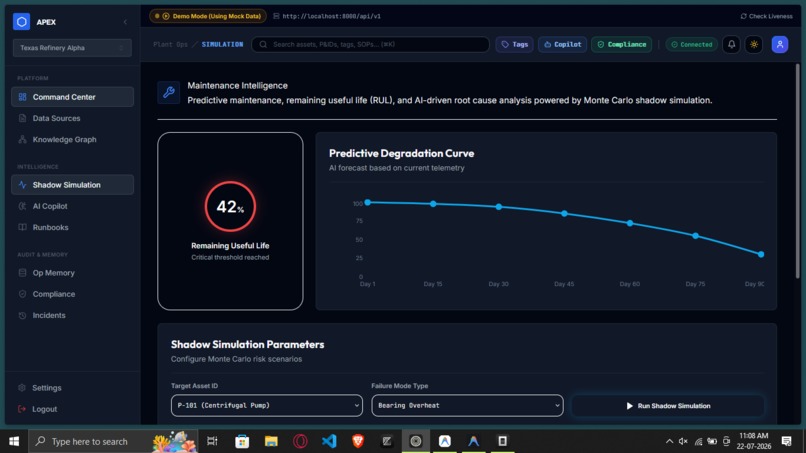Image resolution: width=806 pixels, height=453 pixels.
Task: Open the Windows notification center icon
Action: pyautogui.click(x=786, y=441)
